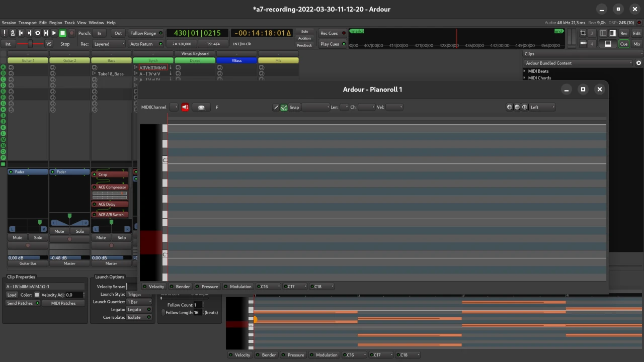Switch to the Mix page tab

(x=636, y=44)
